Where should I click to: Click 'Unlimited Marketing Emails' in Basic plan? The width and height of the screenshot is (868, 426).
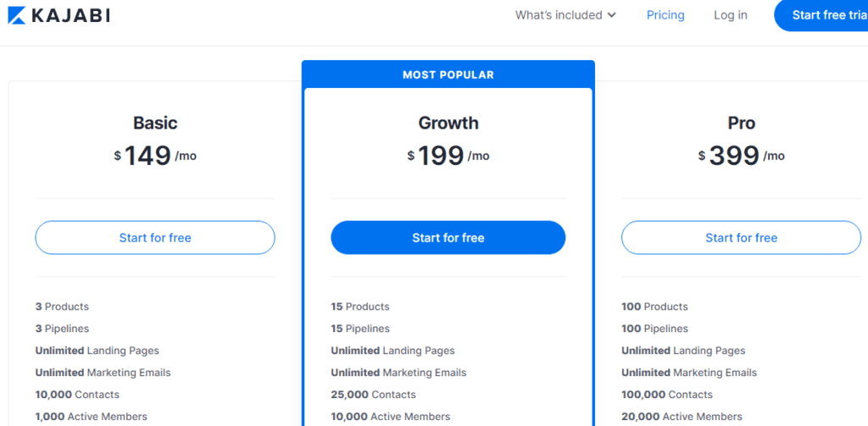[x=103, y=373]
